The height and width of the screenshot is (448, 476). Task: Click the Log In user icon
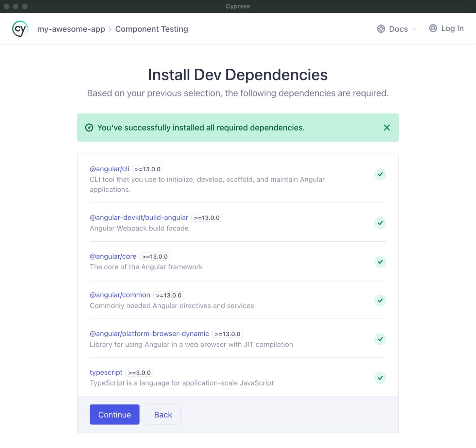click(x=433, y=29)
